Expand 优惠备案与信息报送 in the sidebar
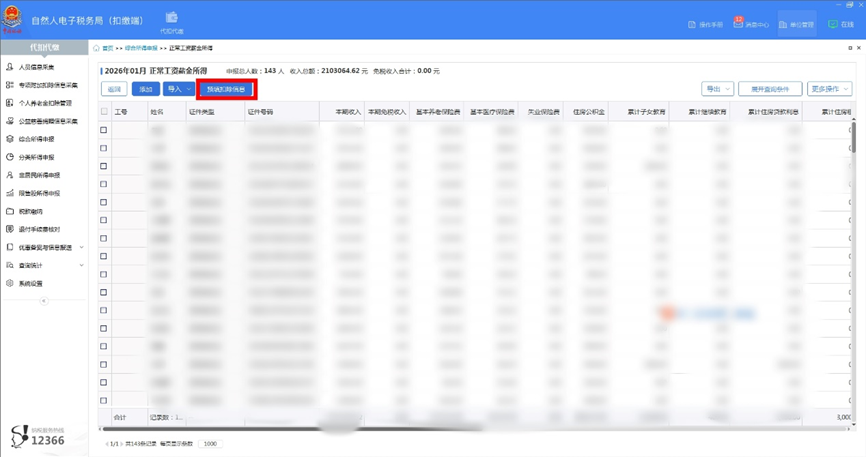The height and width of the screenshot is (457, 866). point(45,247)
